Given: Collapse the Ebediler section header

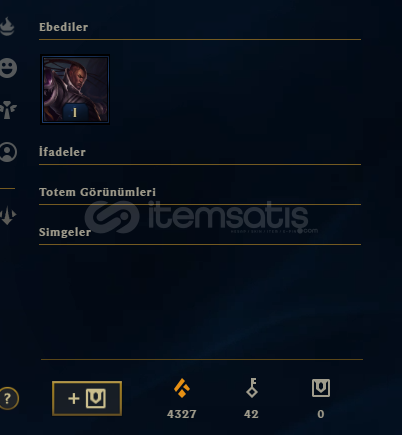Looking at the screenshot, I should click(x=63, y=27).
